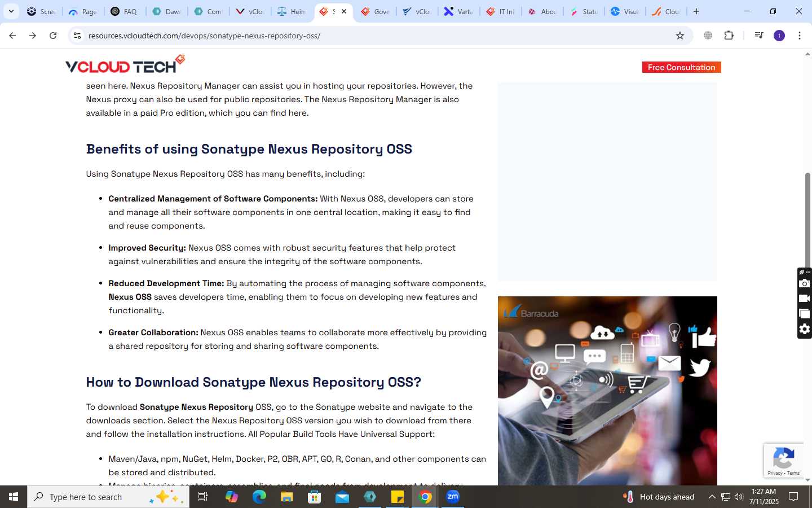Image resolution: width=812 pixels, height=508 pixels.
Task: Bookmark this page with the star icon
Action: 680,36
